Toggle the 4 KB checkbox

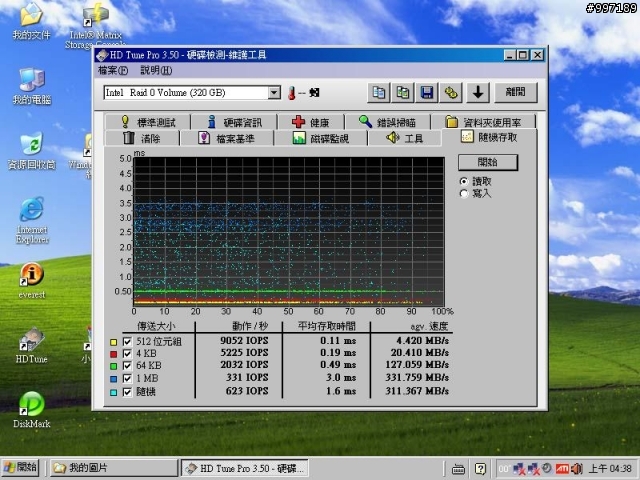point(127,354)
